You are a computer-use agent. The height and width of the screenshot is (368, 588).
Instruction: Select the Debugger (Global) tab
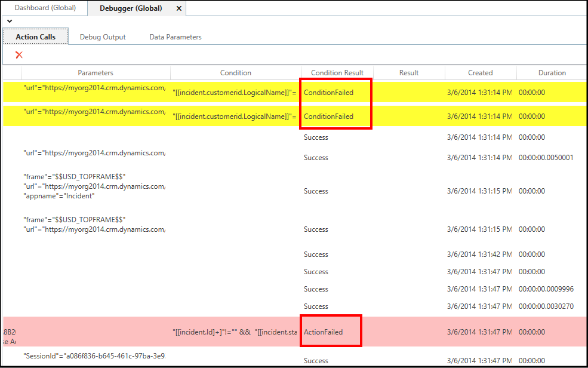(131, 8)
